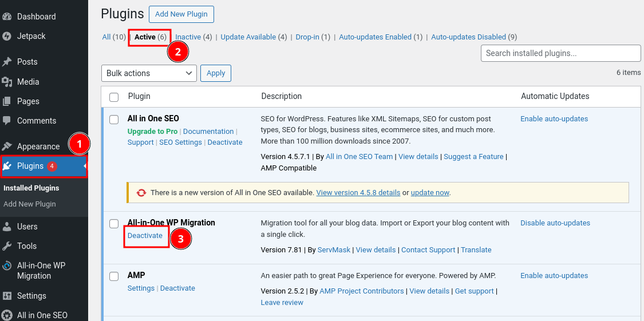Open Jetpack via its lightning icon
Screen dimensions: 644x321
[7, 36]
